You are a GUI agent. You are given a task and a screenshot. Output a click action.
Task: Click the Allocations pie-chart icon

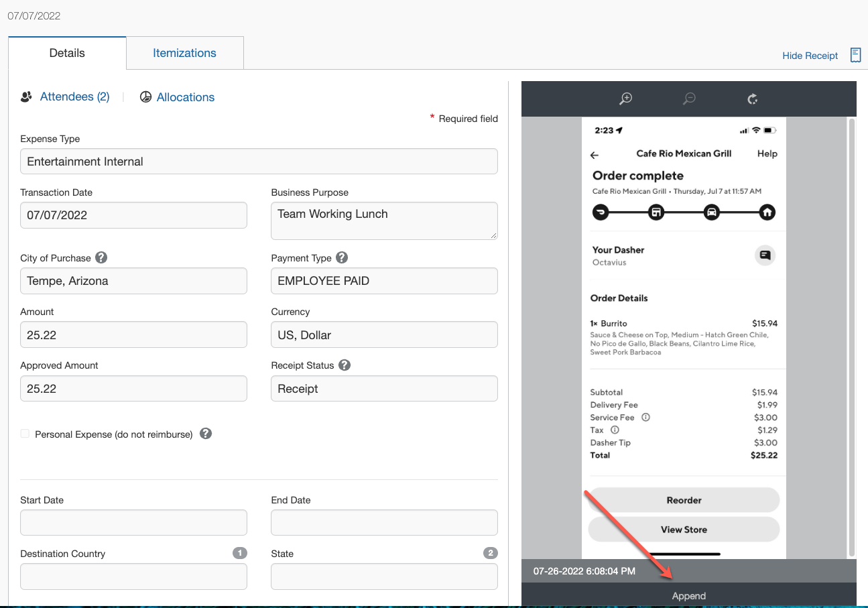[x=145, y=97]
